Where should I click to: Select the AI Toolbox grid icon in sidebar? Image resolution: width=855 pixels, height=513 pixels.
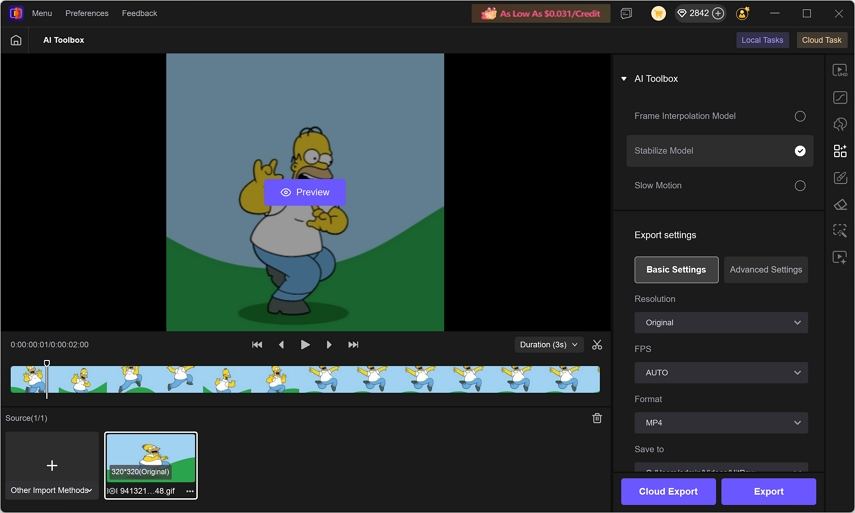coord(840,151)
